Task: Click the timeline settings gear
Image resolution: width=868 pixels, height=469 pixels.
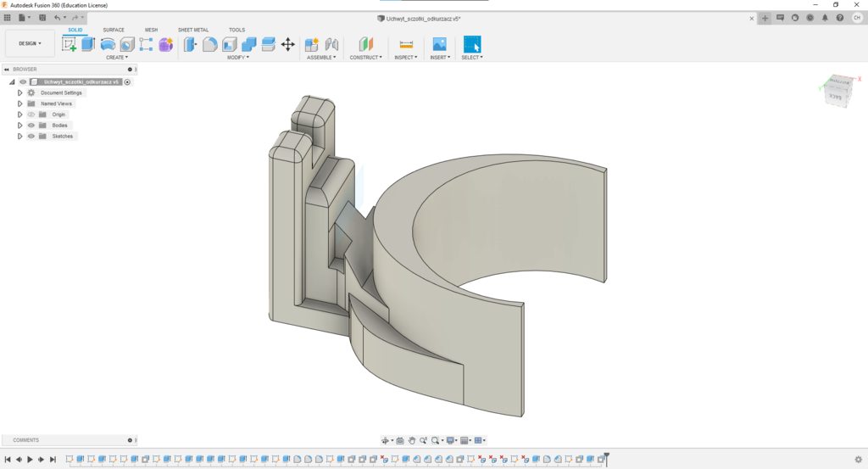Action: [x=858, y=459]
